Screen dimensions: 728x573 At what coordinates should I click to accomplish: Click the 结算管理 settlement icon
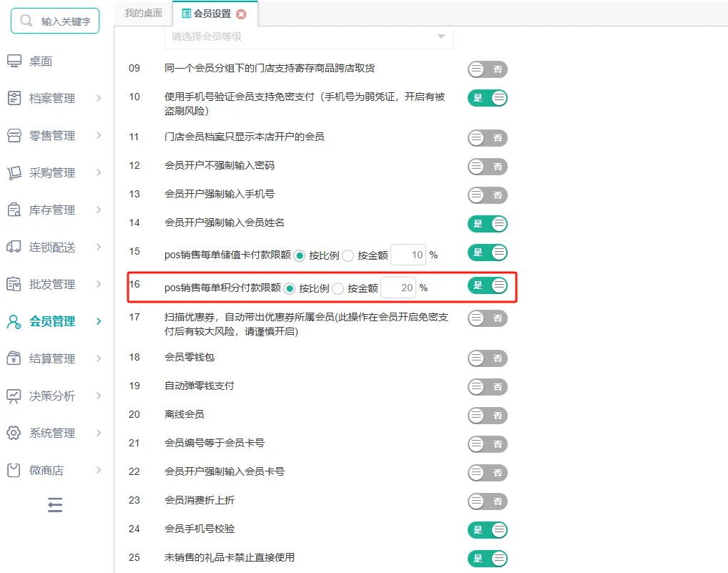(x=14, y=358)
